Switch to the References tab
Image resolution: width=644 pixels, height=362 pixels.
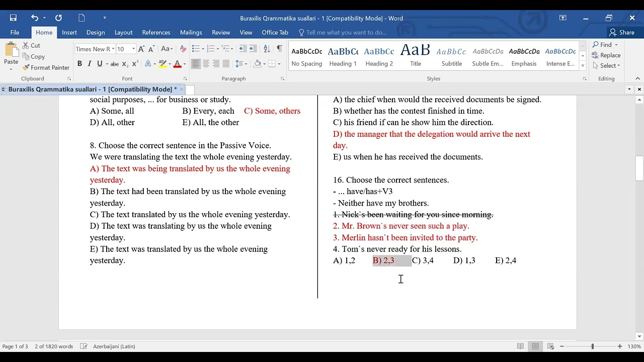156,32
